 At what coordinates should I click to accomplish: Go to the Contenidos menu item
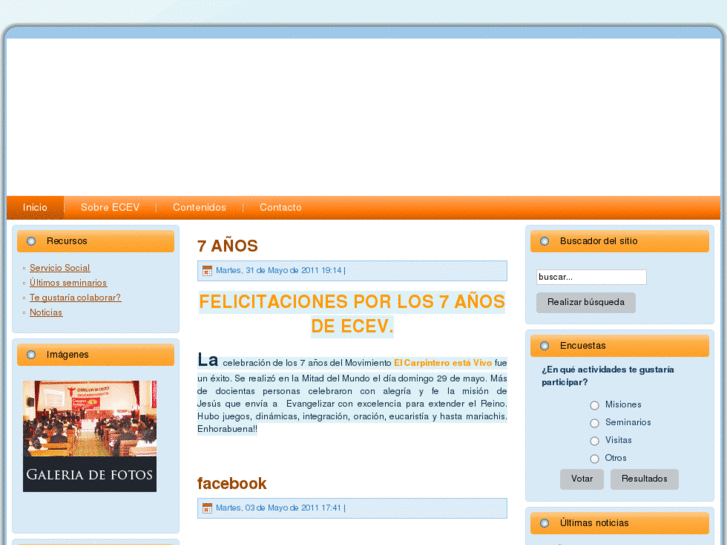click(199, 207)
